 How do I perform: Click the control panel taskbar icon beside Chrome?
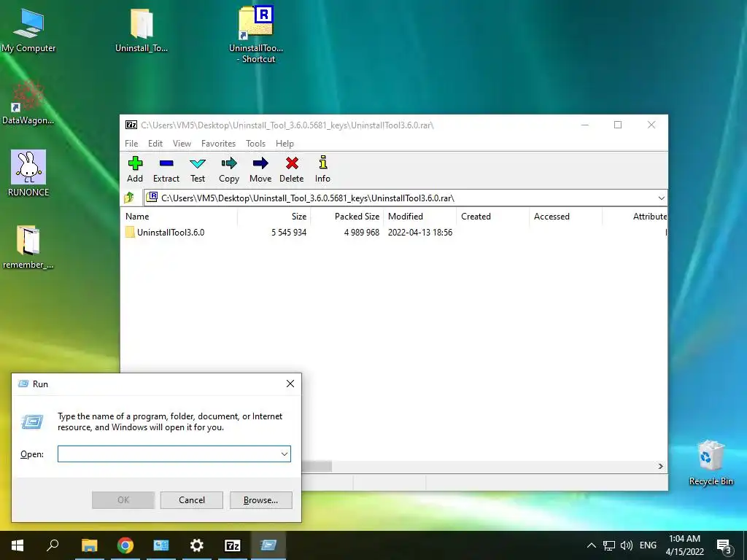pyautogui.click(x=161, y=545)
